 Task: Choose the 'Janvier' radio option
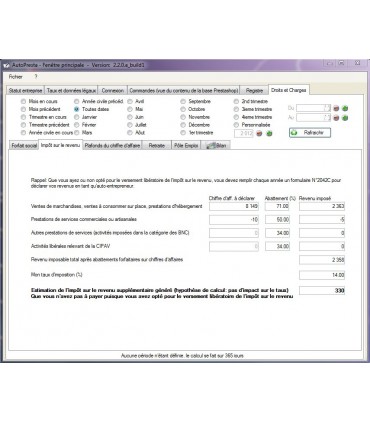click(77, 117)
